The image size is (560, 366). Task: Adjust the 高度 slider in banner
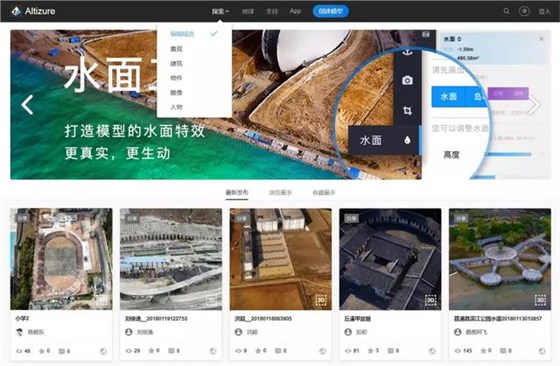[x=507, y=154]
